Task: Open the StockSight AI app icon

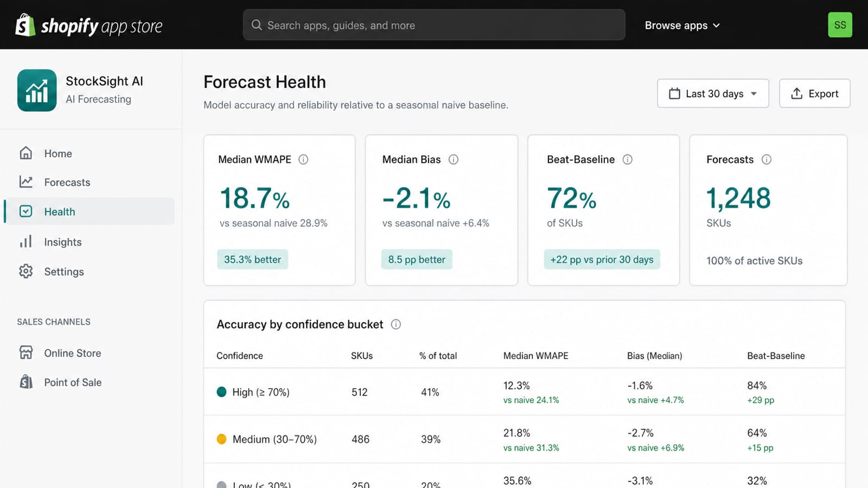Action: pyautogui.click(x=37, y=90)
